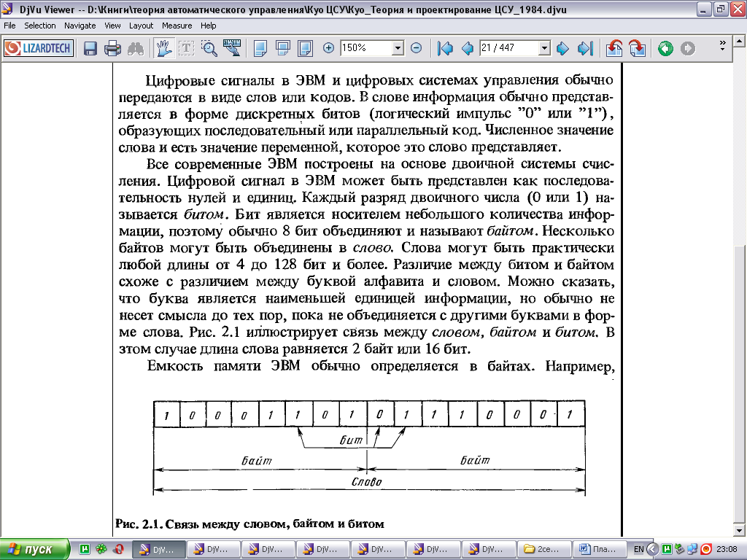The width and height of the screenshot is (747, 560).
Task: Activate the text selection tool
Action: click(186, 48)
